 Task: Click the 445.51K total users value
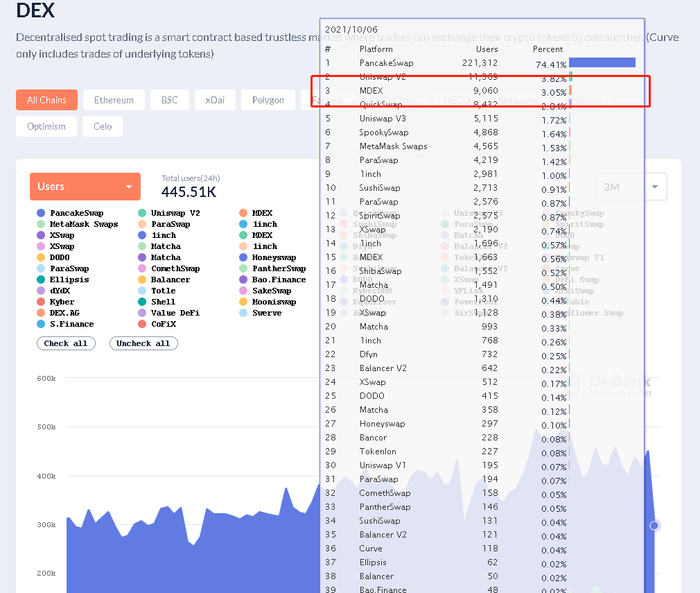coord(189,191)
